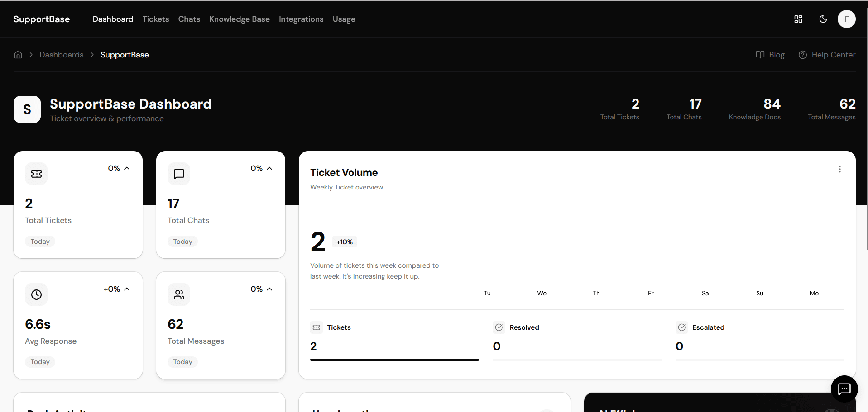Screen dimensions: 868x412
Task: Open the apps grid icon in top bar
Action: (798, 19)
